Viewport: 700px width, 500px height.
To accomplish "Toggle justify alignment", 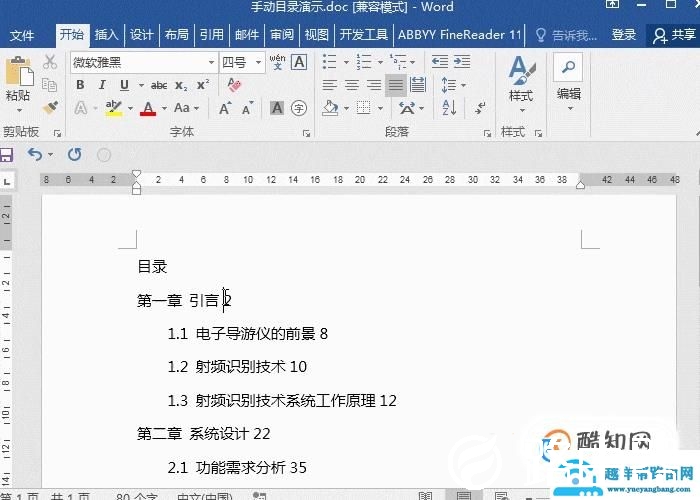I will click(396, 85).
